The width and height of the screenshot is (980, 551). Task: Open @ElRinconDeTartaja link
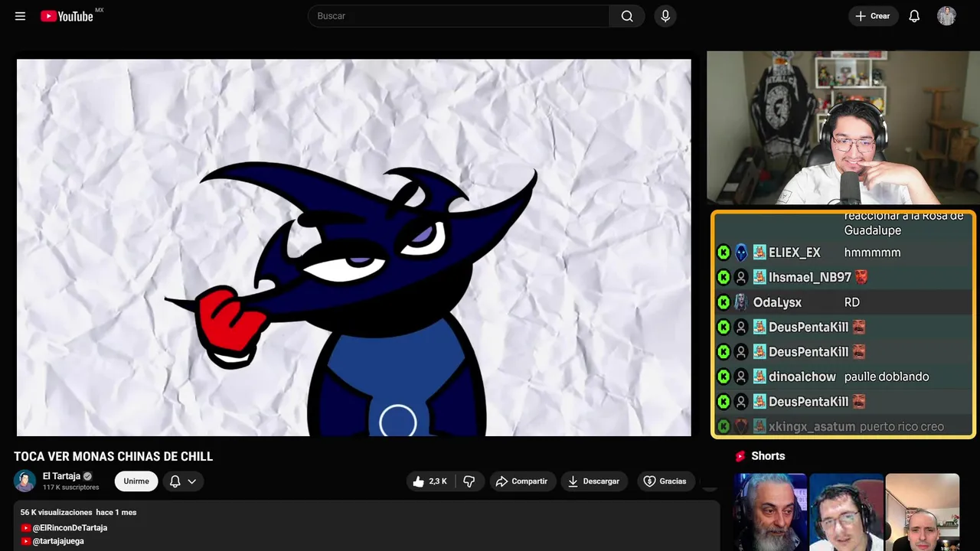70,528
